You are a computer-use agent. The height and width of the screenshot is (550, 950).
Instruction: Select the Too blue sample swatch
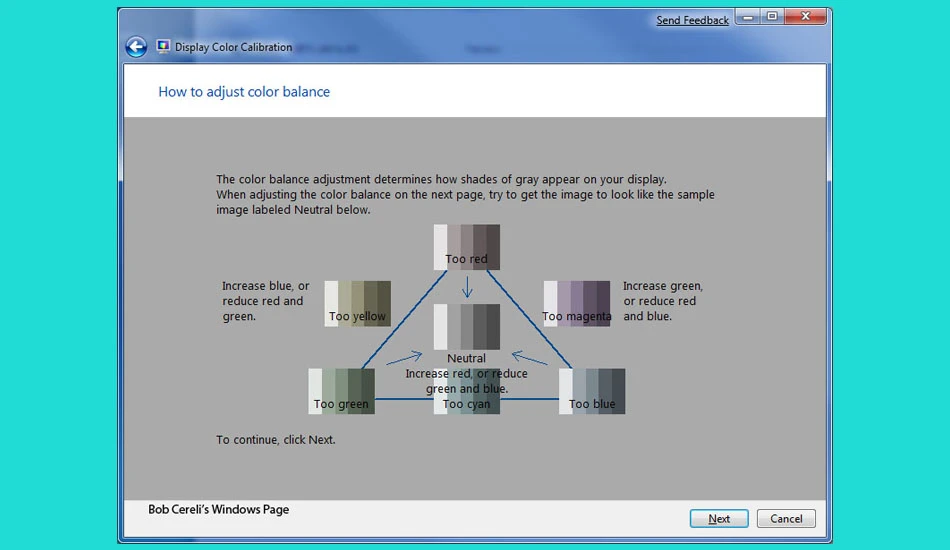(x=592, y=391)
